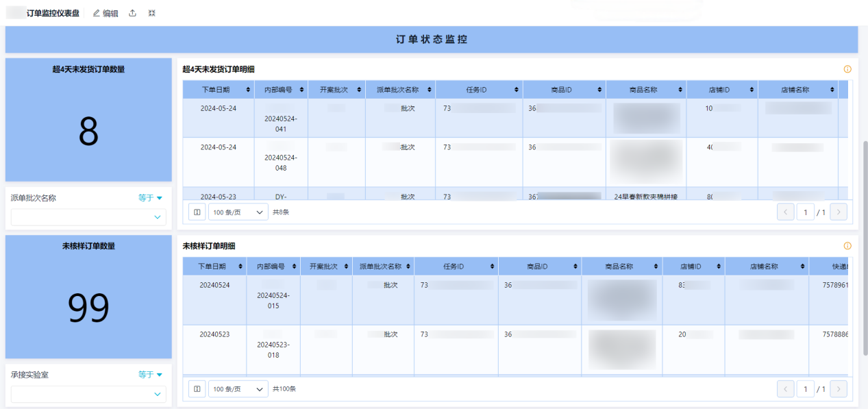Click 编辑 to edit the dashboard
868x409 pixels.
[106, 13]
